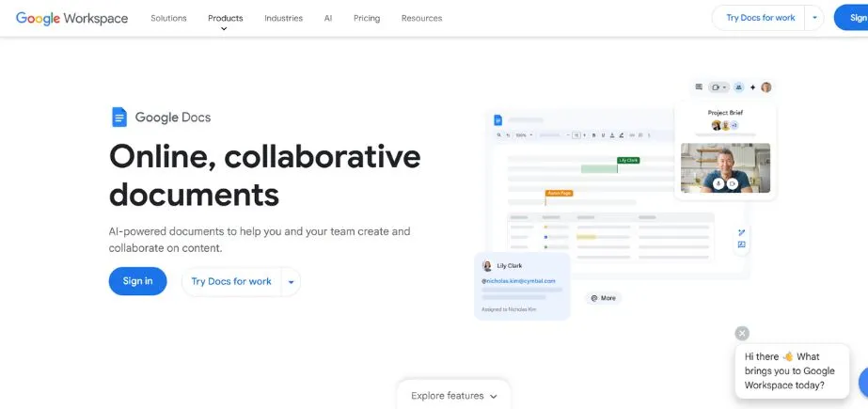Screen dimensions: 868x409
Task: Open the Resources menu
Action: click(421, 18)
